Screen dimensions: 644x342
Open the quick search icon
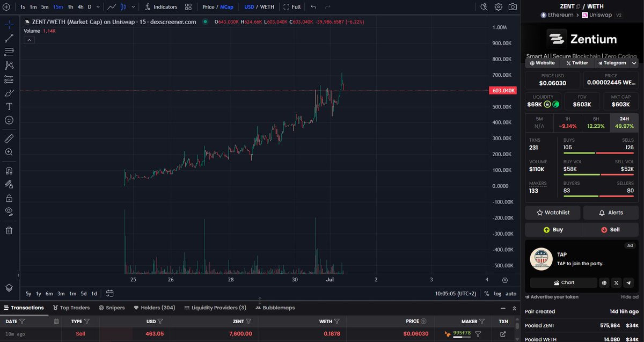click(x=484, y=7)
